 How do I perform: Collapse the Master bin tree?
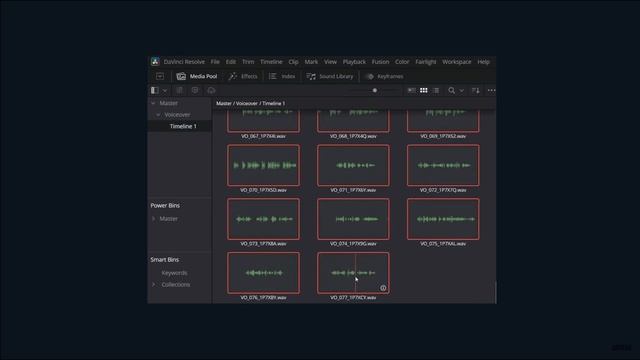(x=153, y=103)
